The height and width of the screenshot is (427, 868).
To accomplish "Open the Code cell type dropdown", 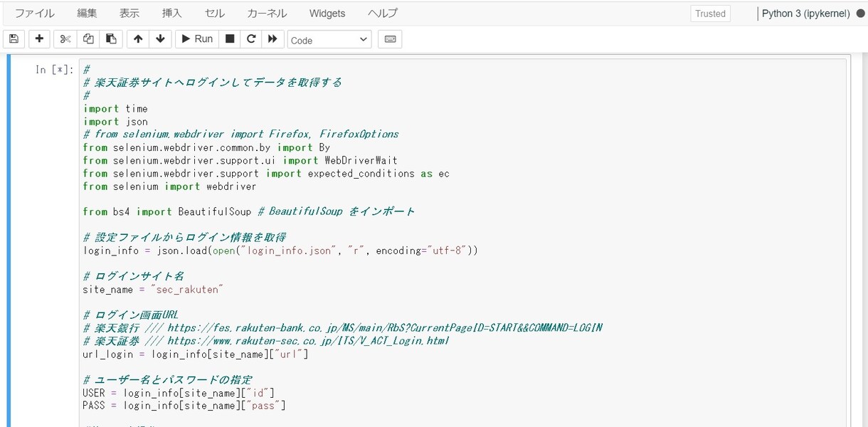I will coord(329,40).
